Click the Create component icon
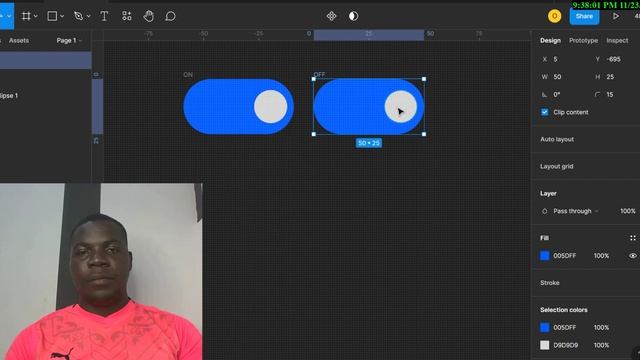640x360 pixels. pyautogui.click(x=331, y=16)
